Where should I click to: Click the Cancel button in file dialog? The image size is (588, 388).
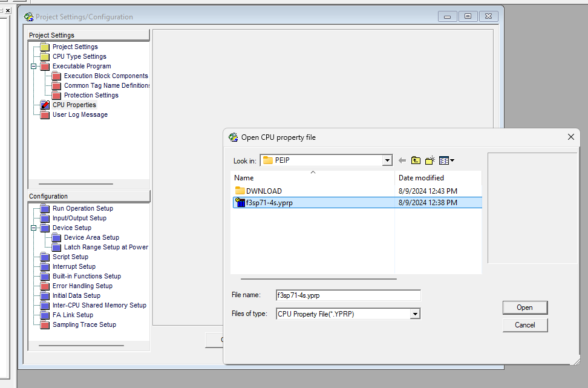point(525,325)
